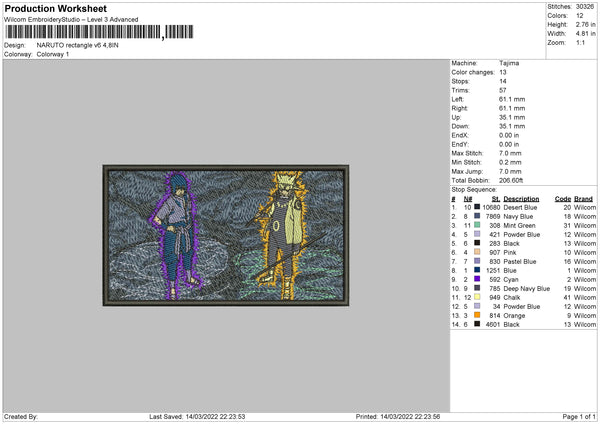The height and width of the screenshot is (424, 600).
Task: Click the Deep Navy Blue swatch
Action: tap(479, 288)
